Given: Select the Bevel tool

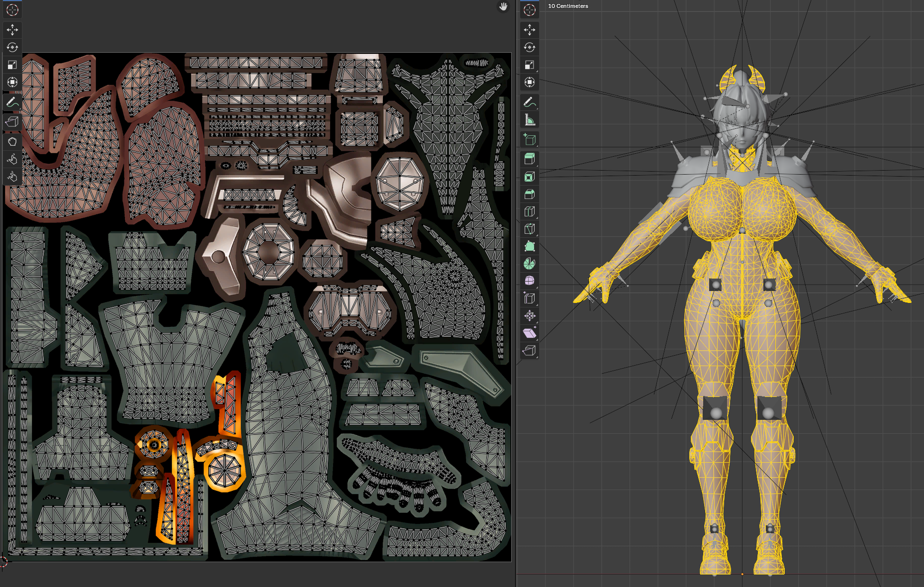Looking at the screenshot, I should pos(530,194).
